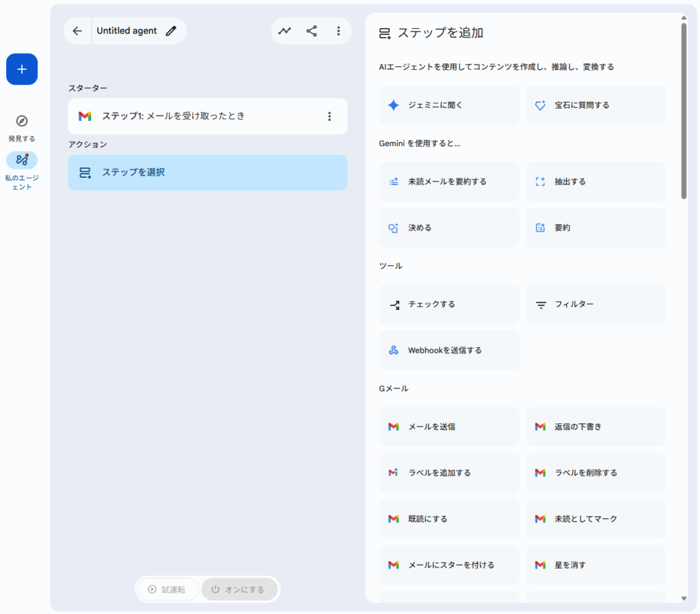Add Webhookを送信する step
Image resolution: width=700 pixels, height=614 pixels.
point(449,350)
